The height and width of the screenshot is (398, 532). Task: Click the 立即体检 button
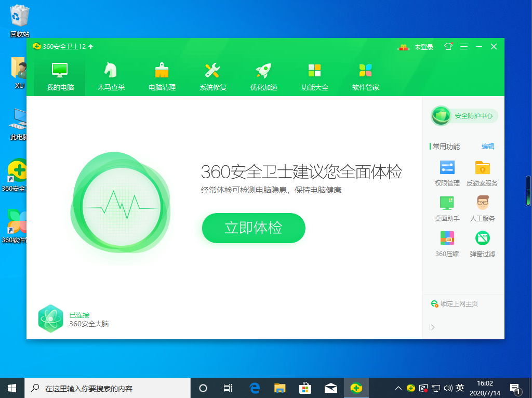click(253, 228)
